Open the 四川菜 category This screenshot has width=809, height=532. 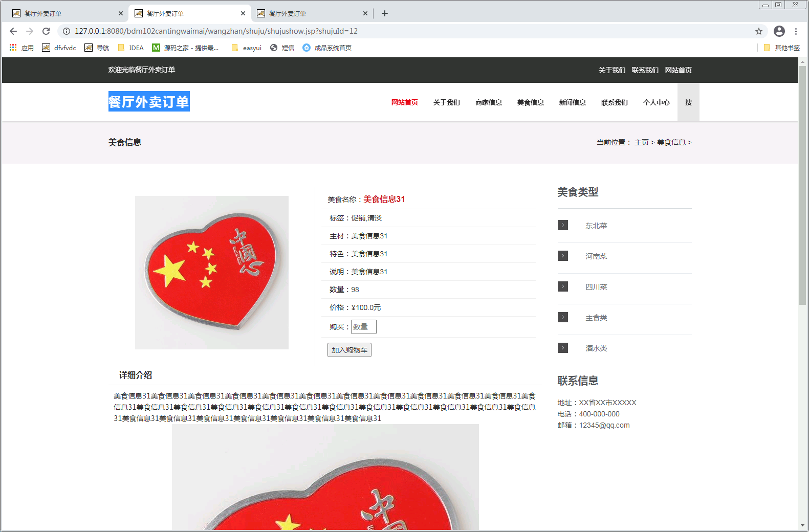click(x=596, y=287)
